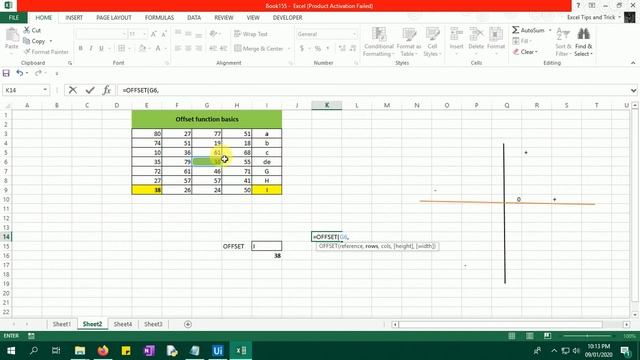Switch to the DATA tab

pos(194,18)
